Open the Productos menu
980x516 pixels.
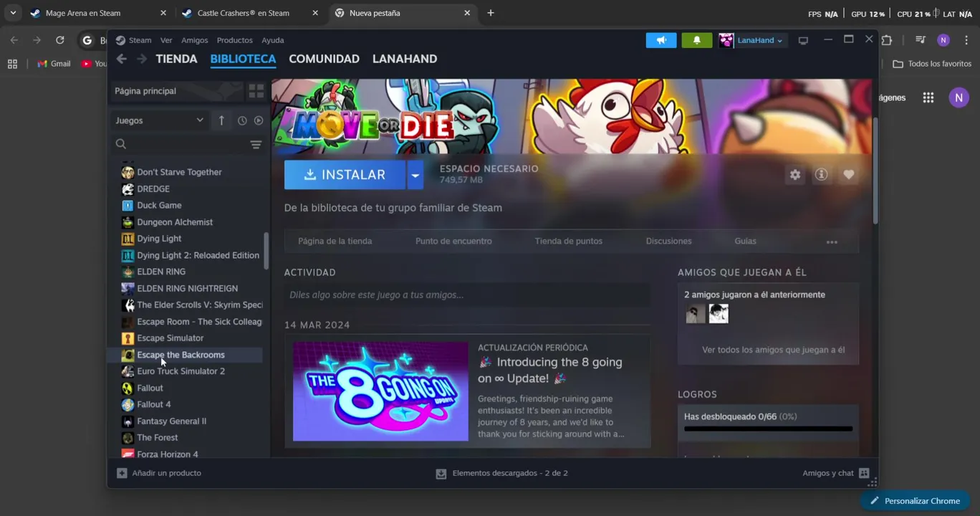234,40
